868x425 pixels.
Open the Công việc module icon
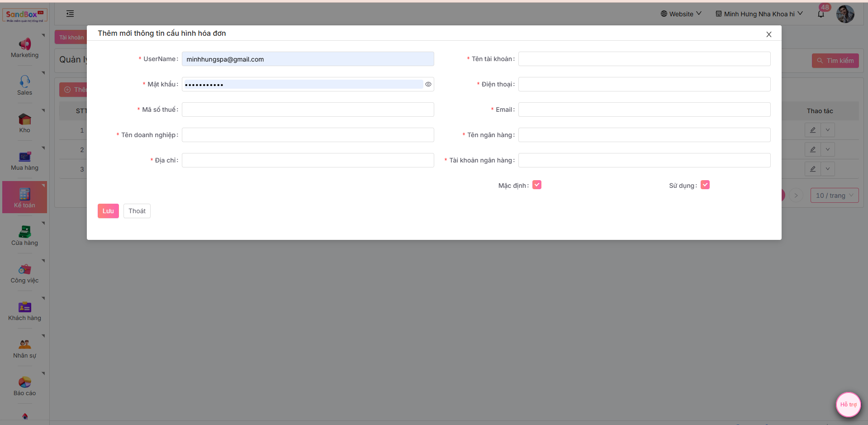pyautogui.click(x=24, y=269)
